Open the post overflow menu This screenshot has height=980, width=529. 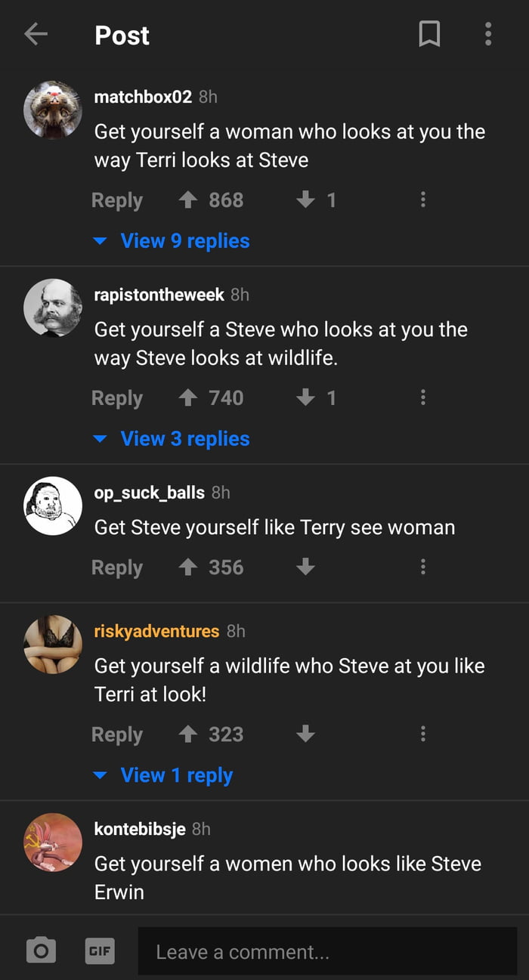click(x=488, y=34)
